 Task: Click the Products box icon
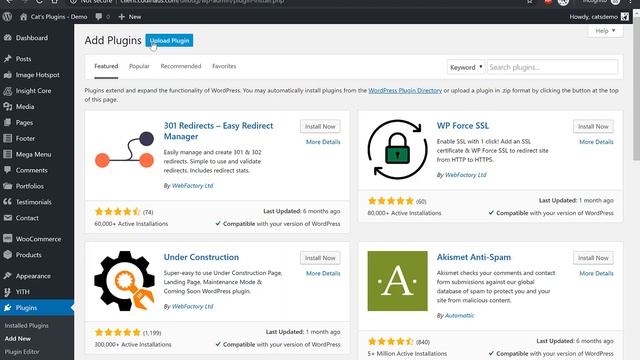tap(8, 255)
